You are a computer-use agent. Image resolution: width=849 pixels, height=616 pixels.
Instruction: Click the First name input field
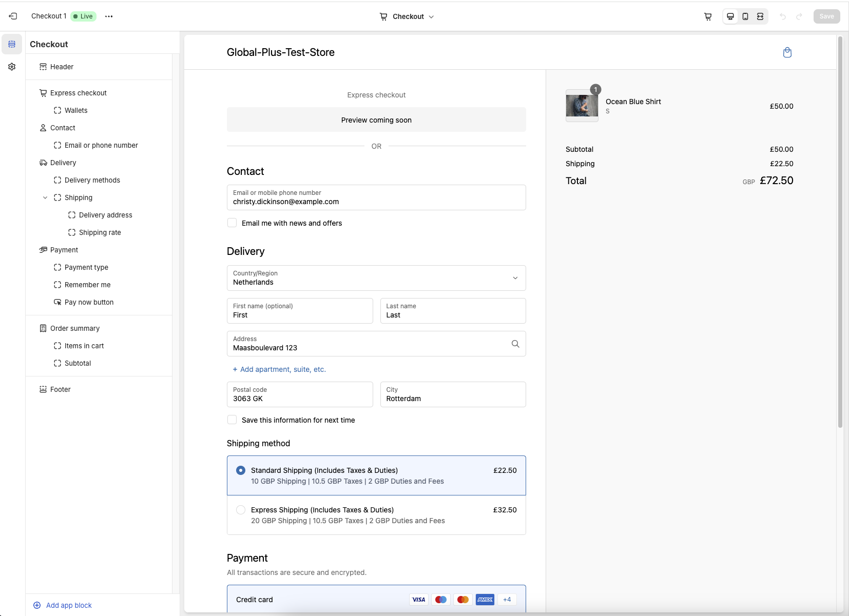pos(300,311)
